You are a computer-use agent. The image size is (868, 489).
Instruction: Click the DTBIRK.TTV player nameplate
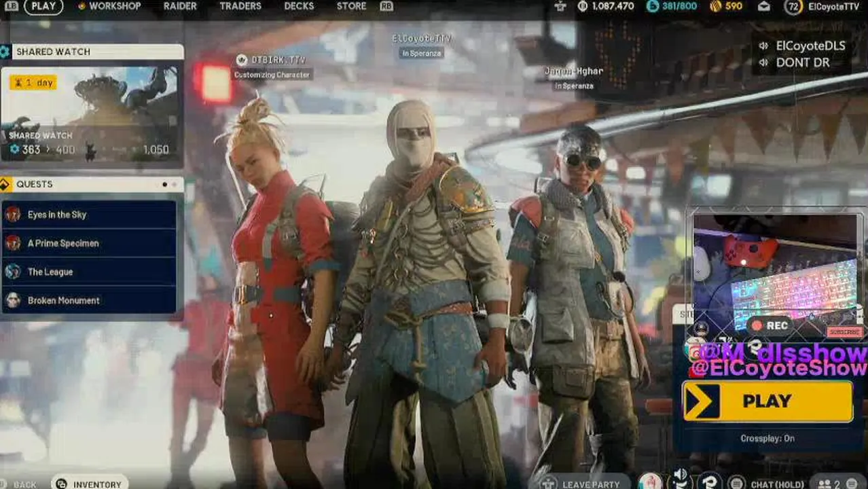coord(271,60)
